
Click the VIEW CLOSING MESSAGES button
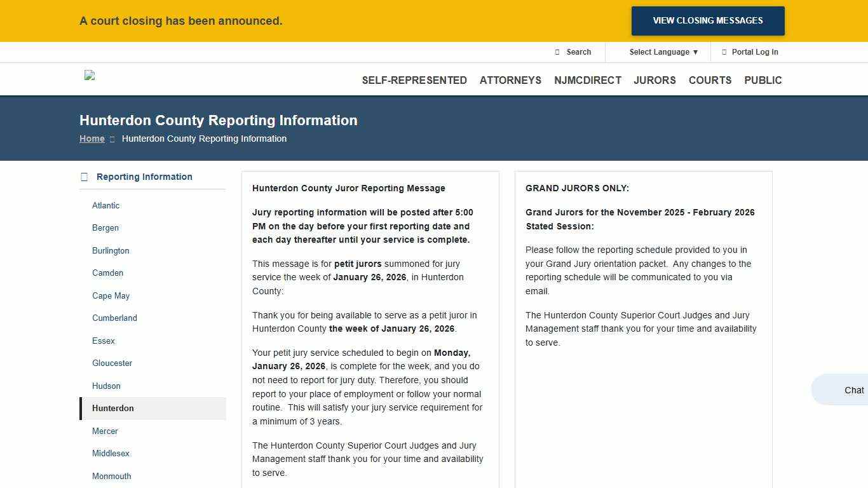(707, 20)
